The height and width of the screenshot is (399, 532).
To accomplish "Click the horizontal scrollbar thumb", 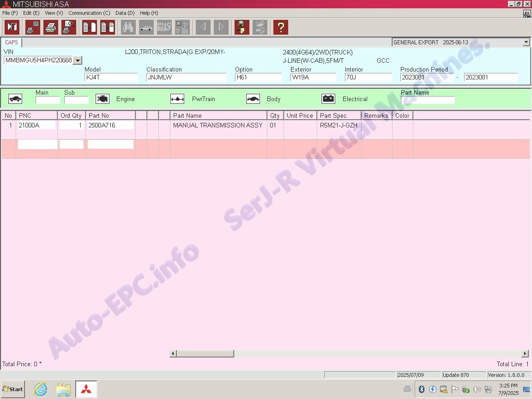I will [x=205, y=354].
